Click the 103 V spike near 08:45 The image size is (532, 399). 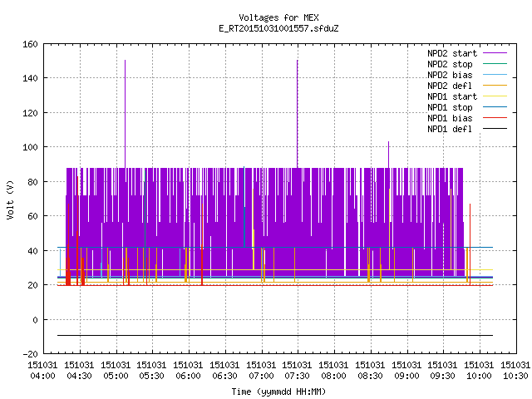(389, 155)
